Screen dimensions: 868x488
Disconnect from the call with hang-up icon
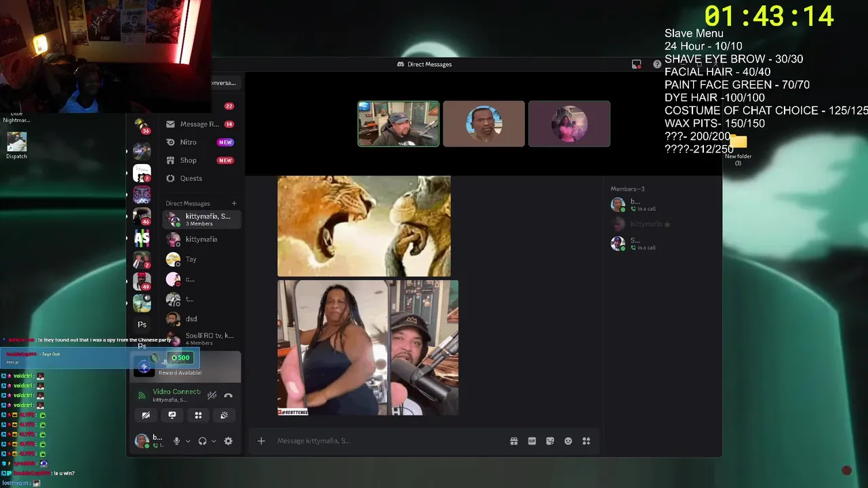[x=229, y=395]
